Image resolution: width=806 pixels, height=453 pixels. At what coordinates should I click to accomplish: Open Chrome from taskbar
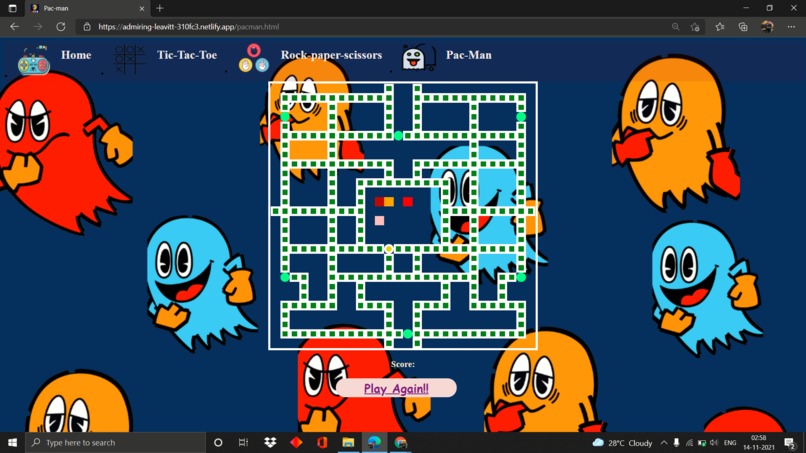pos(400,442)
